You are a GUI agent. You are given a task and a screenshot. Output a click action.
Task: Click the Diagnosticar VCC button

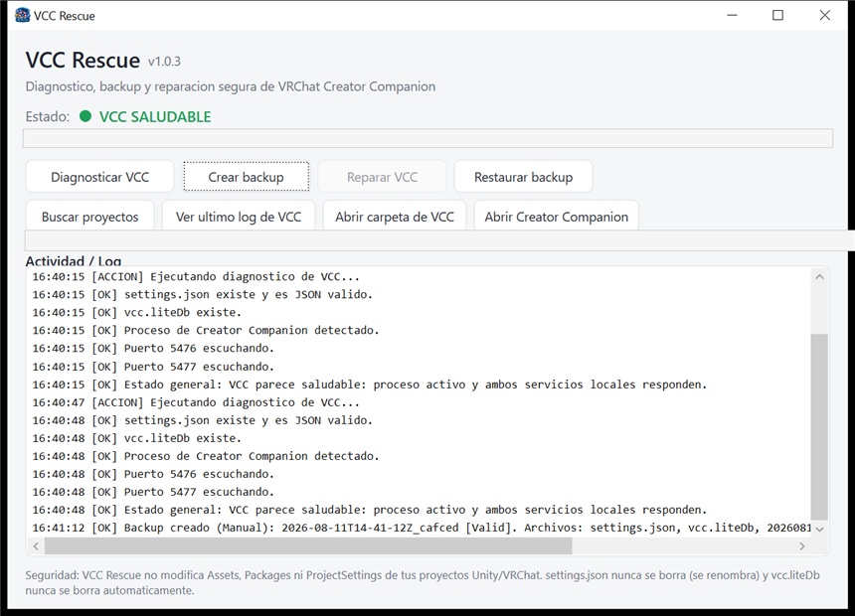[x=99, y=177]
